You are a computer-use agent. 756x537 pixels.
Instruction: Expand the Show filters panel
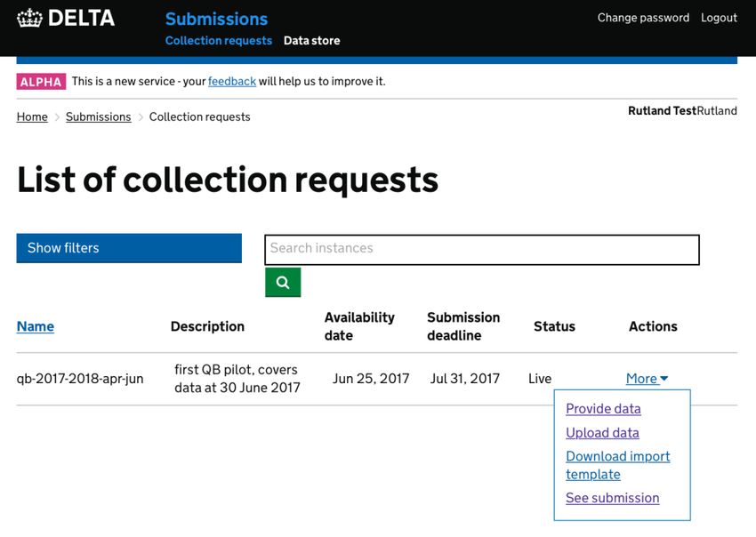(x=129, y=248)
